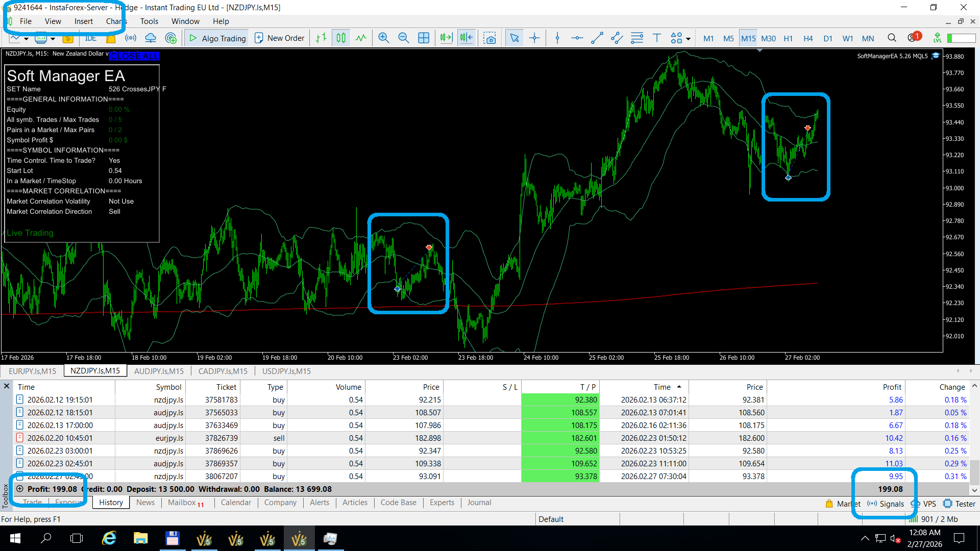This screenshot has width=980, height=551.
Task: Expand the Profit summary row
Action: click(x=19, y=489)
